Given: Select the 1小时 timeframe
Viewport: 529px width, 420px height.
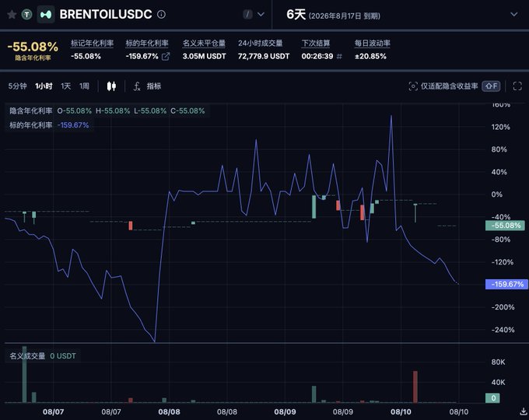Looking at the screenshot, I should pyautogui.click(x=44, y=86).
